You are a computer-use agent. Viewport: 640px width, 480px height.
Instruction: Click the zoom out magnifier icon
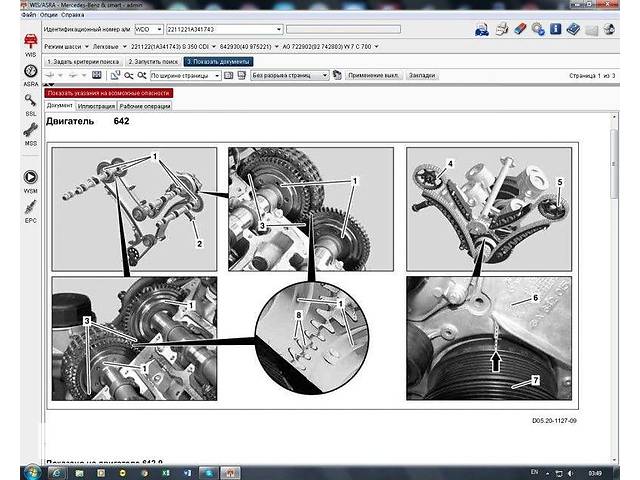click(129, 75)
